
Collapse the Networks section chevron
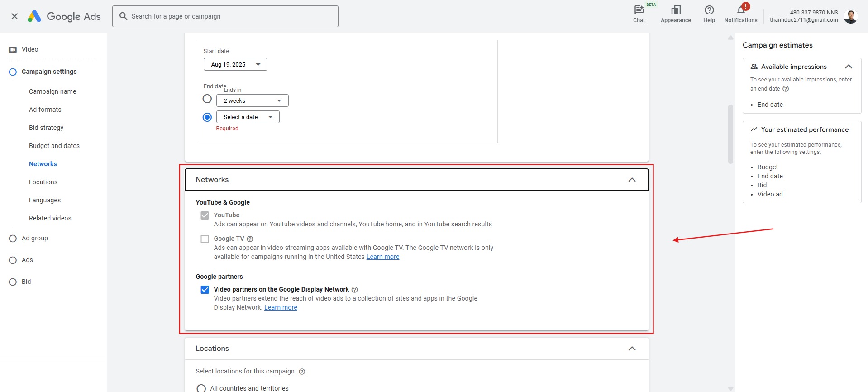tap(632, 180)
